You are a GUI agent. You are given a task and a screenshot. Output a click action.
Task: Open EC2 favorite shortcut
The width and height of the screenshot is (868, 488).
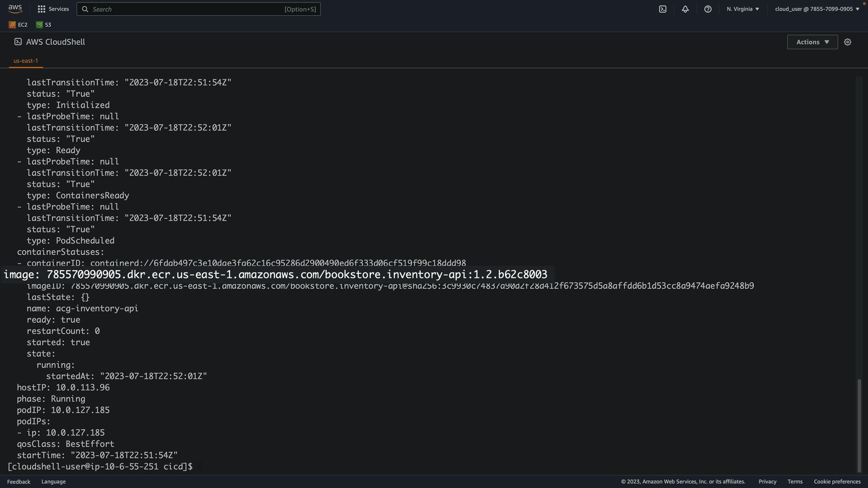click(18, 25)
